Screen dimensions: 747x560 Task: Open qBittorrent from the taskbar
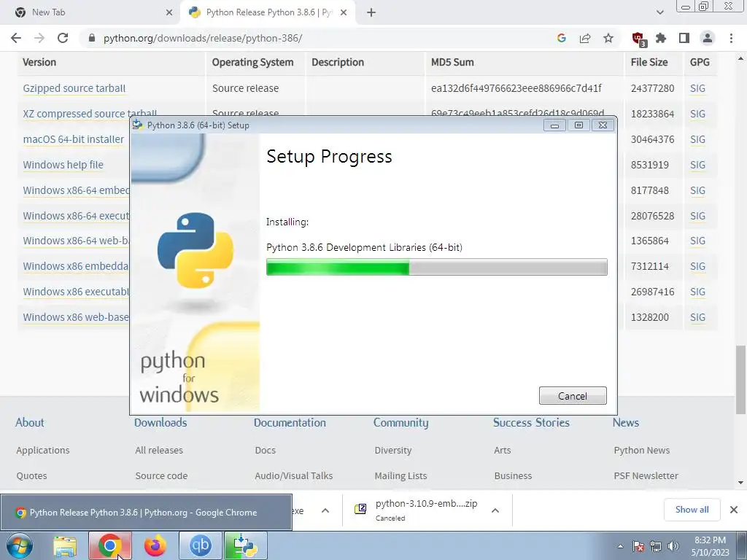(x=201, y=545)
